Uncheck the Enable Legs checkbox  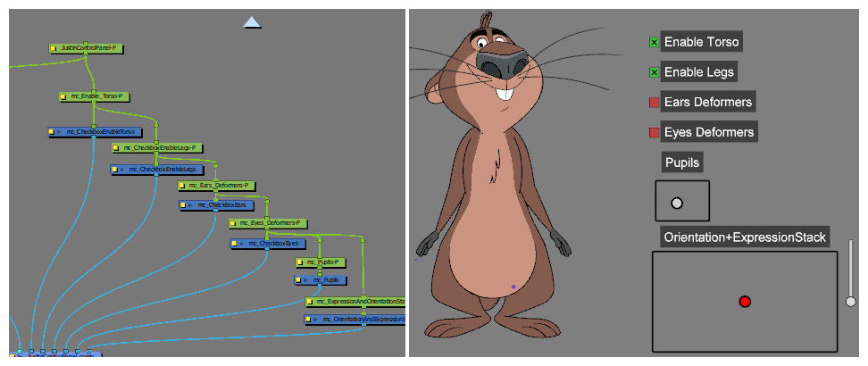(655, 72)
